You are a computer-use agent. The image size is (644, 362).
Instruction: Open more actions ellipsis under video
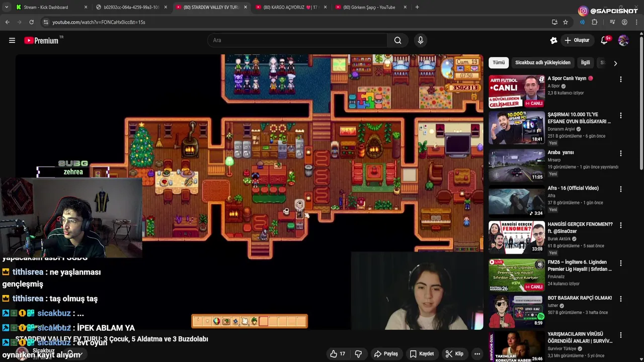(477, 353)
